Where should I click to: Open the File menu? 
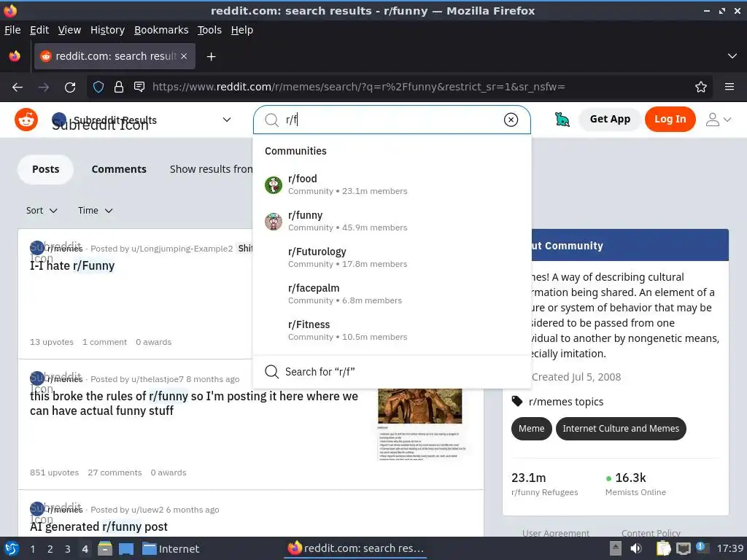(x=12, y=30)
